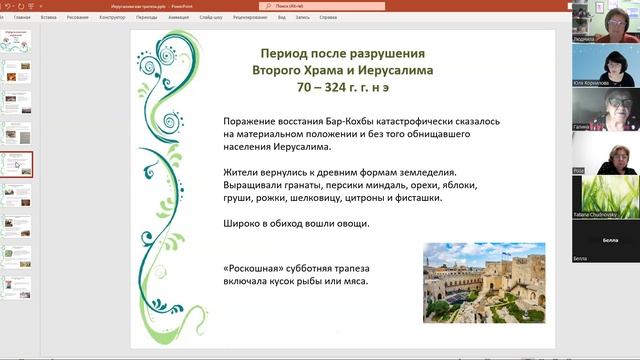Select the seventh slide thumbnail in panel
640x360 pixels.
pyautogui.click(x=16, y=226)
